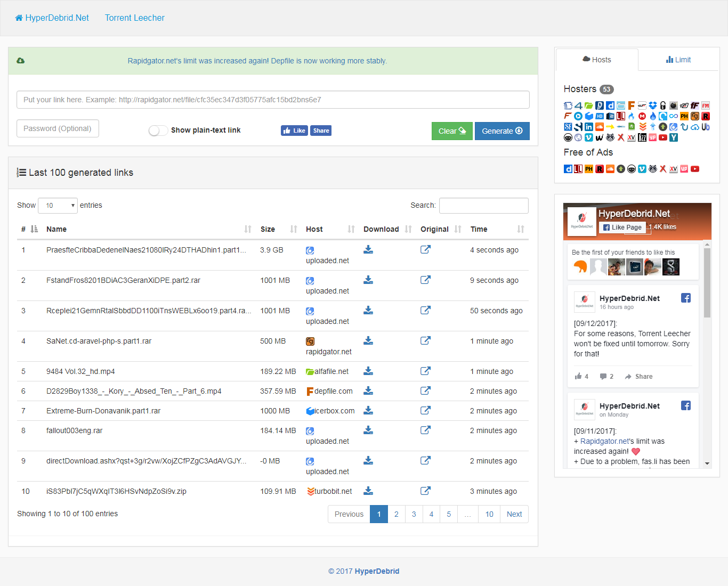Open original link for FstandFros8201BDiAC3GeranXiDPE.part2.rar
The image size is (728, 586).
(425, 280)
